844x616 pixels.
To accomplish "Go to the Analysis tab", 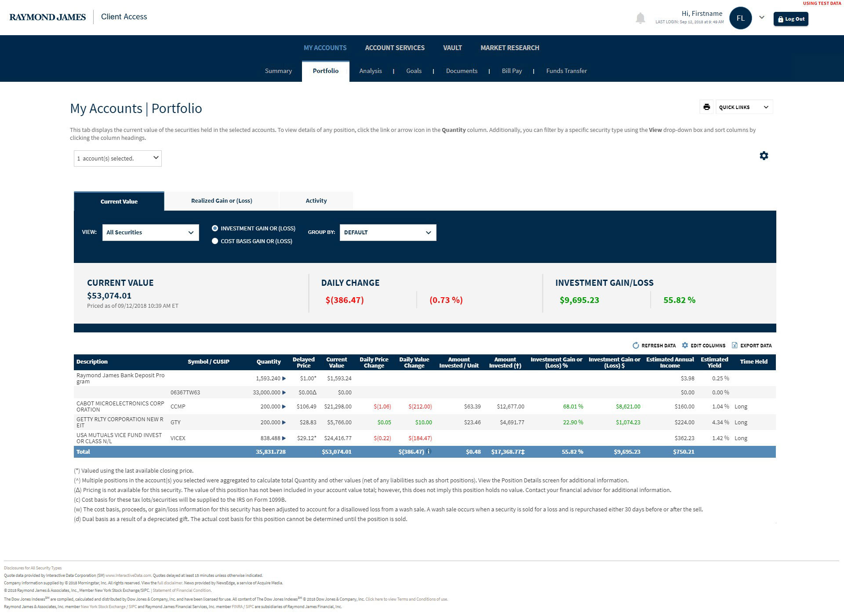I will pos(371,71).
